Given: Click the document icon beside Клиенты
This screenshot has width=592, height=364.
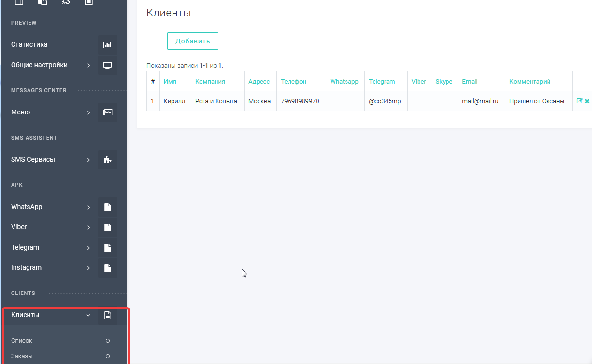Looking at the screenshot, I should tap(107, 315).
